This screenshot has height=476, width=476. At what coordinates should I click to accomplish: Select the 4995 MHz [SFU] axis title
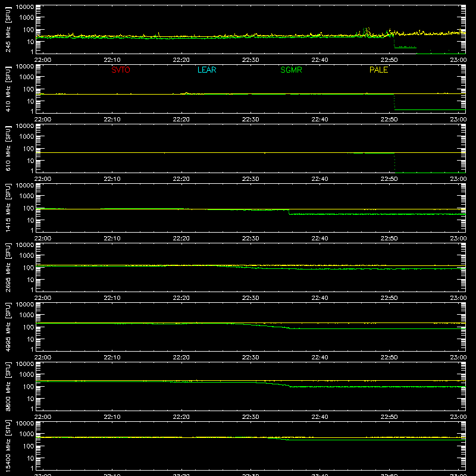[8, 327]
